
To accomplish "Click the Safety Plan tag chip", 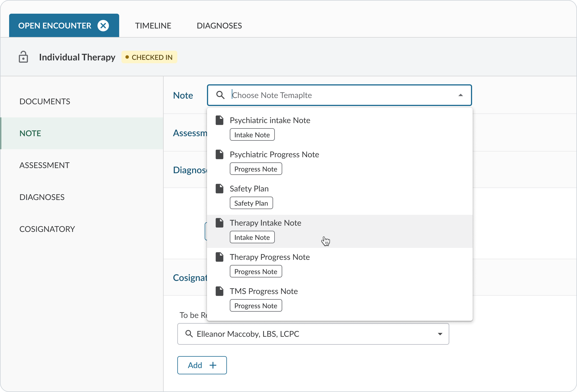I will coord(251,203).
